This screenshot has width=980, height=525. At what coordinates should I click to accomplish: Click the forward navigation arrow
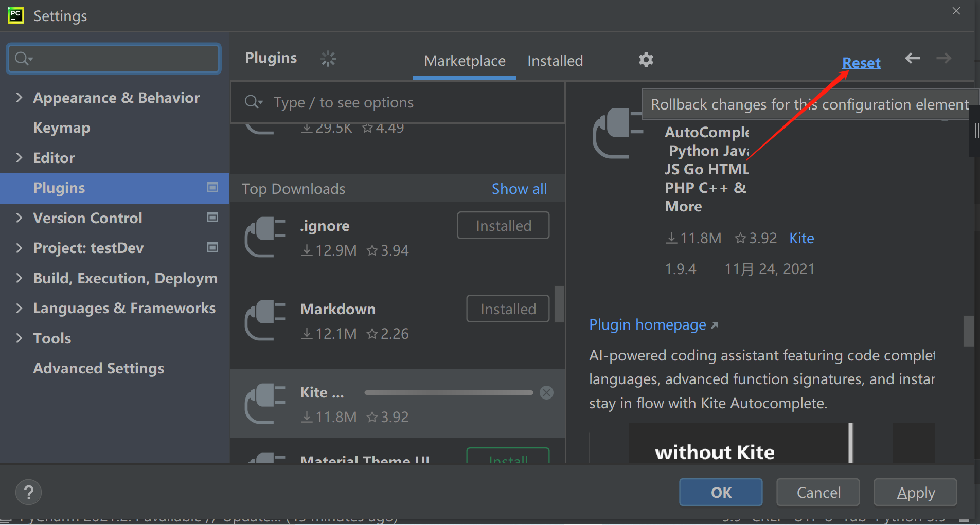(x=943, y=59)
